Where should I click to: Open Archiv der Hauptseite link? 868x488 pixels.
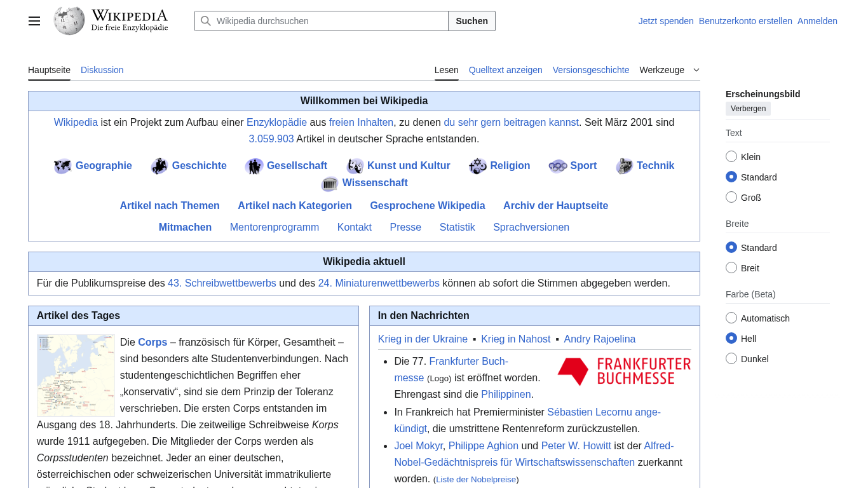[x=556, y=205]
